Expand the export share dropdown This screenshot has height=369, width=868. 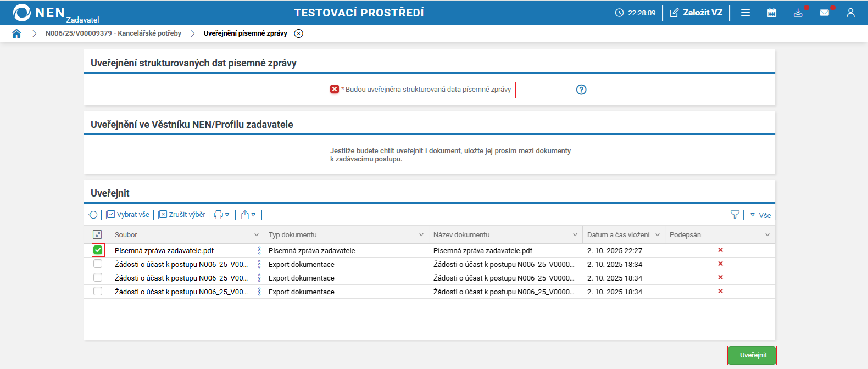[248, 215]
